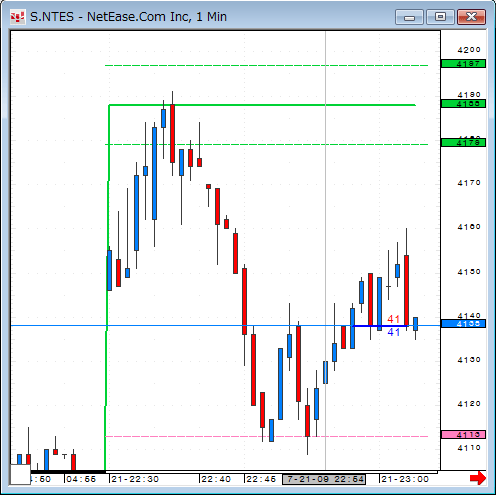
Task: Click the blue 4138 current price label
Action: (x=463, y=324)
